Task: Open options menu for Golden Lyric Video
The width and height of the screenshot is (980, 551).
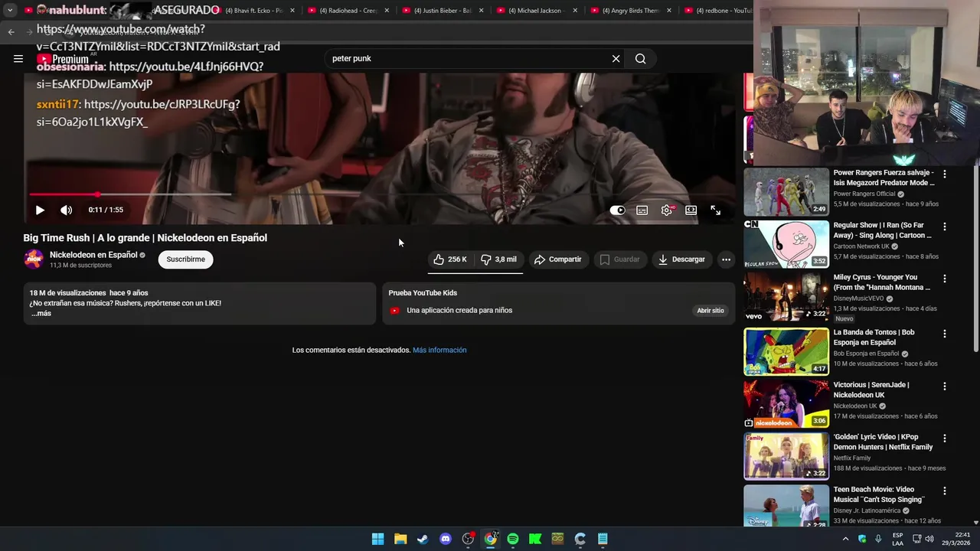Action: pyautogui.click(x=944, y=439)
